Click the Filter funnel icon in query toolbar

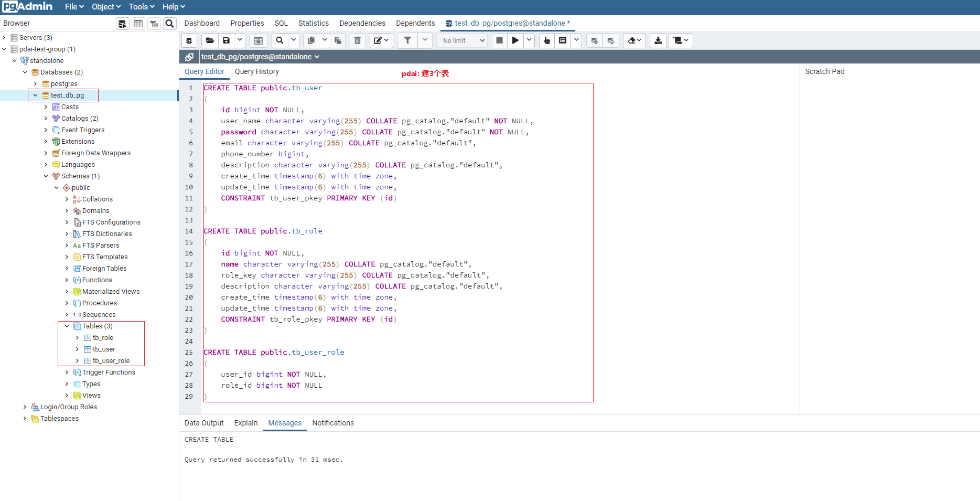(x=407, y=40)
